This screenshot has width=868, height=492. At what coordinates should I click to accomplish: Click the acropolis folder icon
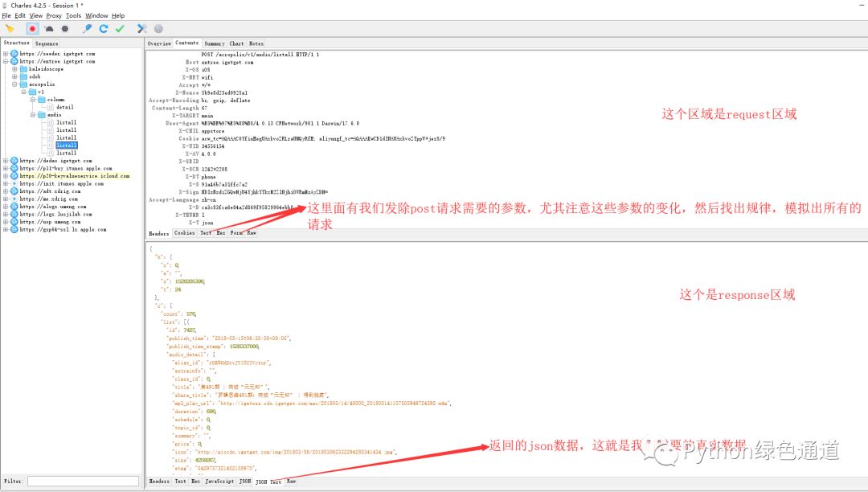pyautogui.click(x=24, y=84)
